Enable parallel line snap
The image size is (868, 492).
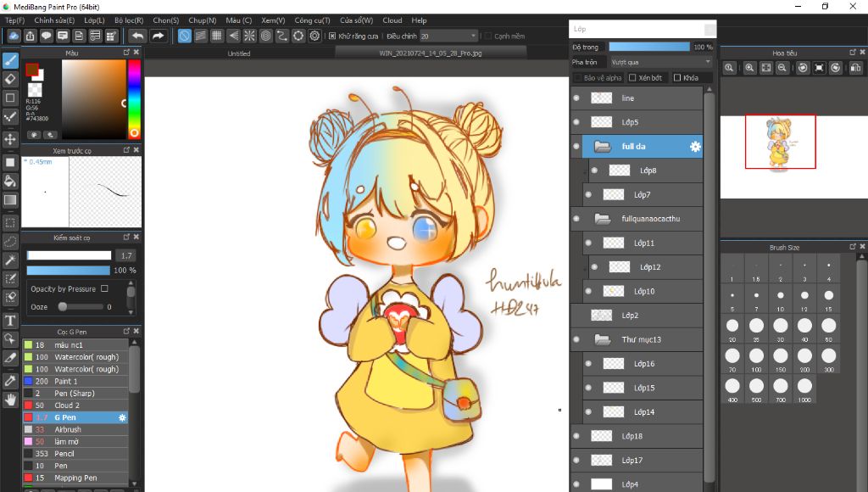pos(200,36)
